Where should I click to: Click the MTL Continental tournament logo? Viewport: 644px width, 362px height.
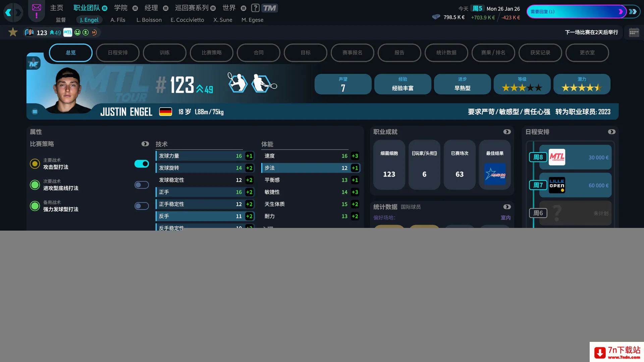[557, 157]
